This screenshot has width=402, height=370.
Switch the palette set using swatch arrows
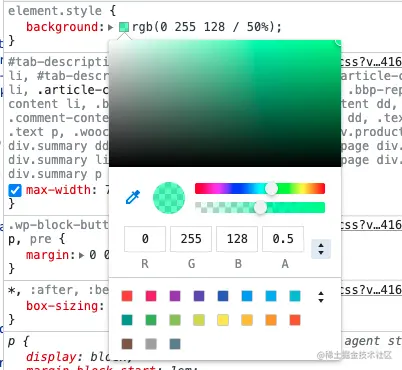pos(321,297)
